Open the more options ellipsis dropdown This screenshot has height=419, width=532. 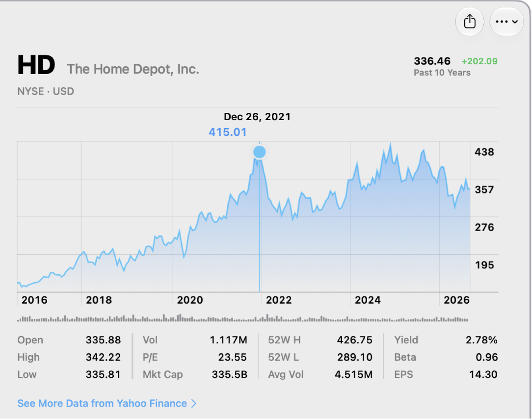coord(506,22)
